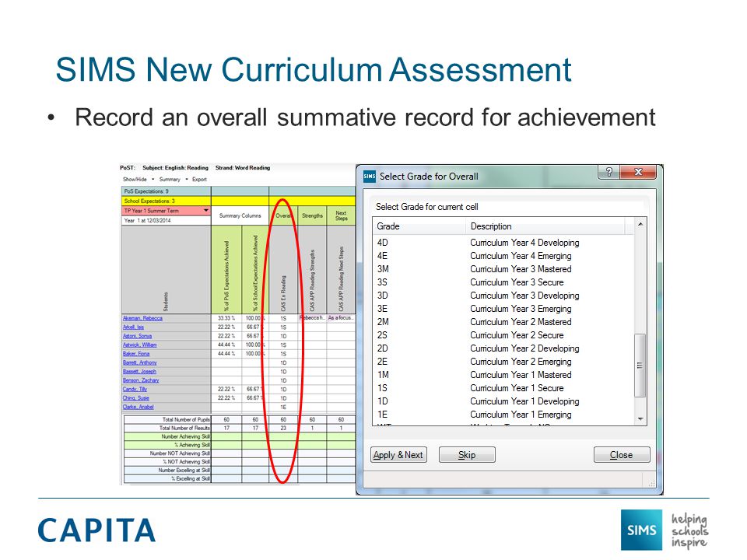Click the Rebecca h... strengths comment cell

[x=312, y=317]
